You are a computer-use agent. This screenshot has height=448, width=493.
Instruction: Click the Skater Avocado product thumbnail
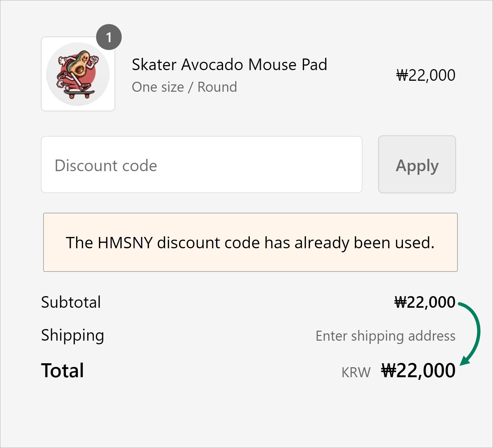(x=78, y=74)
